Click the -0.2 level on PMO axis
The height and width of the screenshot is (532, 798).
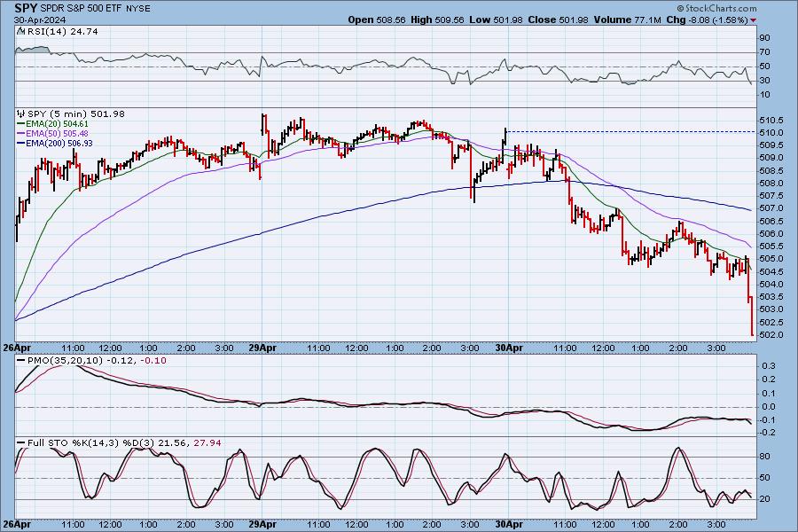pyautogui.click(x=768, y=432)
